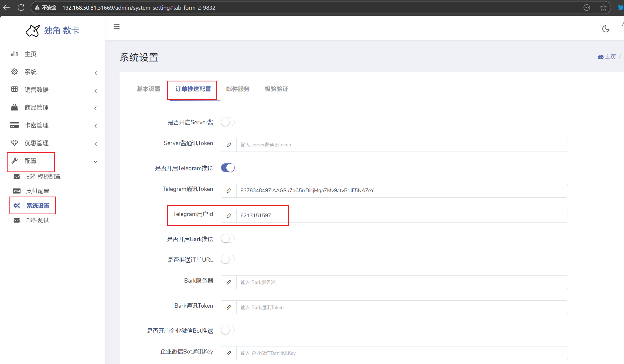Open 支付配置 in the sidebar
This screenshot has height=364, width=624.
click(x=37, y=191)
